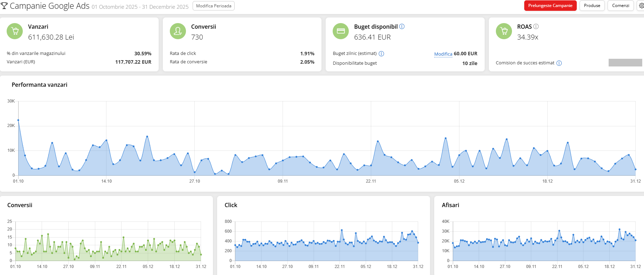This screenshot has height=275, width=644.
Task: Click the 22.11 peak in the Click chart
Action: coord(342,230)
